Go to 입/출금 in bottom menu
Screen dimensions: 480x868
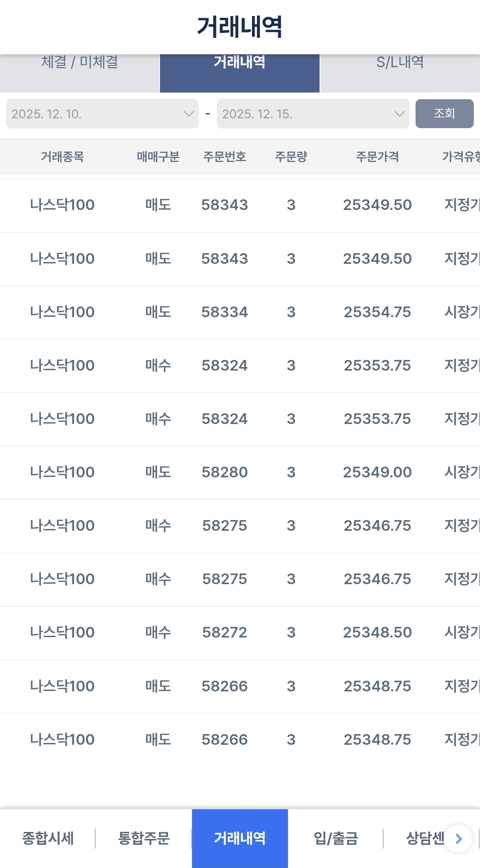coord(336,838)
